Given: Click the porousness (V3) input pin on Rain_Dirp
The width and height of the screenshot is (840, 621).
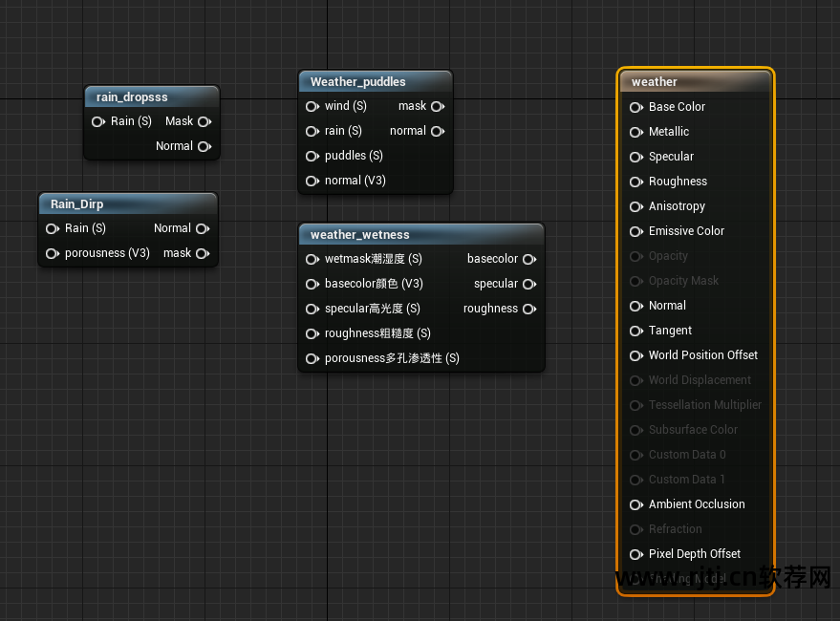Looking at the screenshot, I should 52,253.
